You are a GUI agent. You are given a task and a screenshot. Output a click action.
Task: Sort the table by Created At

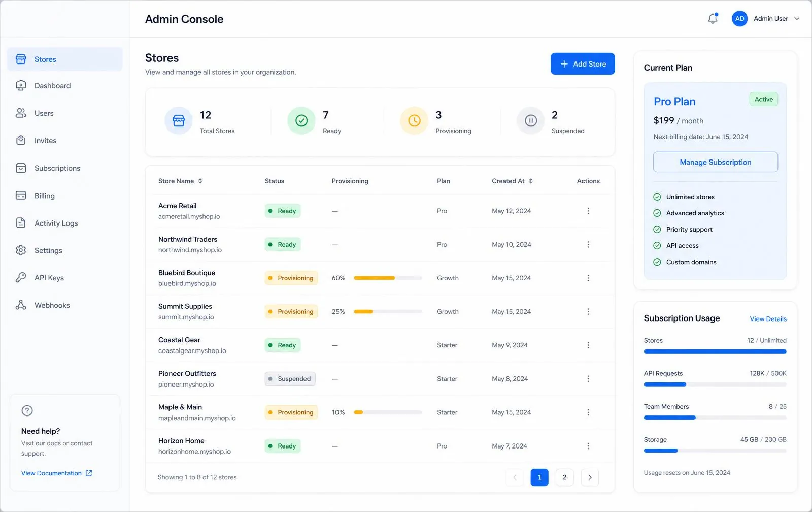(x=512, y=181)
